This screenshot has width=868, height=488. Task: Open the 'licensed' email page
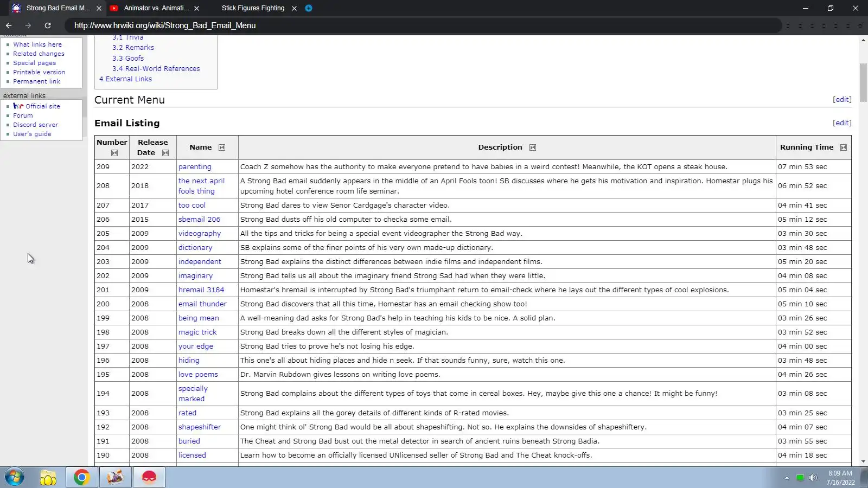192,455
